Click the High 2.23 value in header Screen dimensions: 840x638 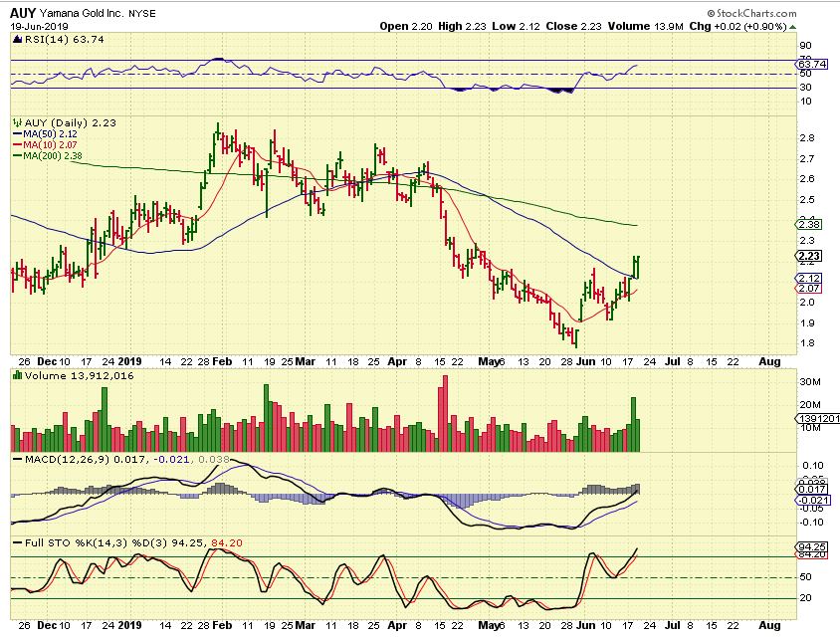[462, 26]
